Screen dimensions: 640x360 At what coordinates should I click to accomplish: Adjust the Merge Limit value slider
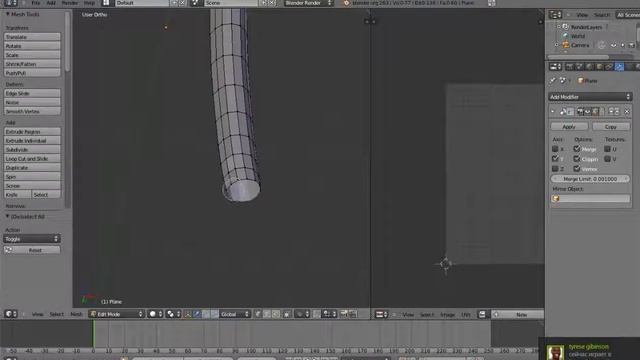590,179
